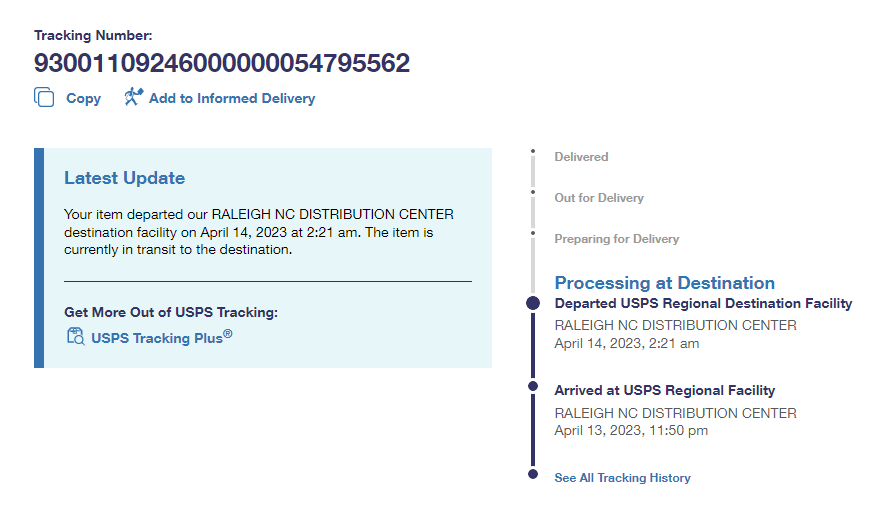Click the large current-status timeline dot
889x505 pixels.
pyautogui.click(x=533, y=303)
